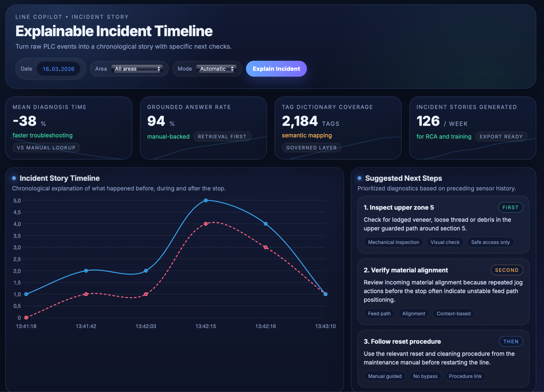Click the red data point at 13:42:16

[x=266, y=247]
